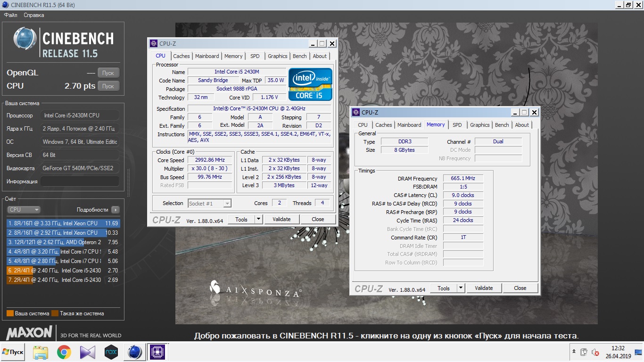Click the Intel Core i5 logo
The width and height of the screenshot is (644, 362).
pos(310,84)
